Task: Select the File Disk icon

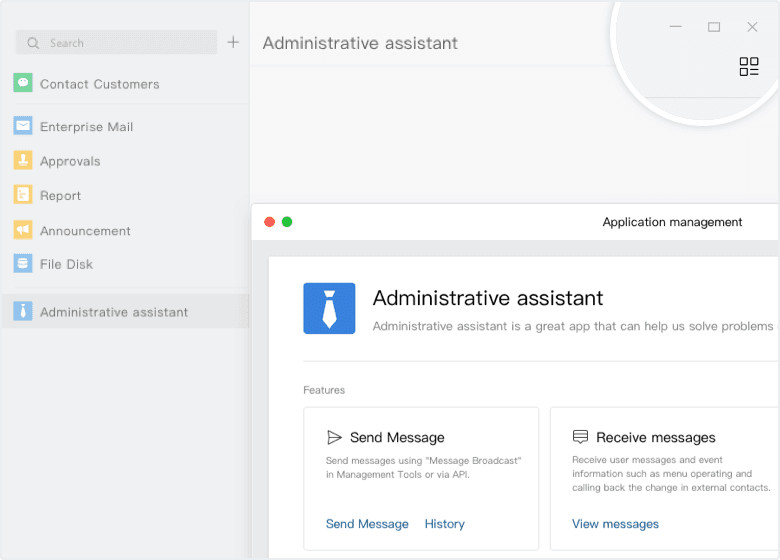Action: [x=23, y=264]
